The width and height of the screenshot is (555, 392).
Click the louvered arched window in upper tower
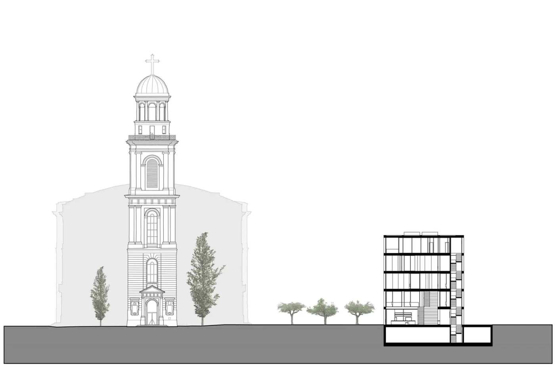click(x=152, y=173)
